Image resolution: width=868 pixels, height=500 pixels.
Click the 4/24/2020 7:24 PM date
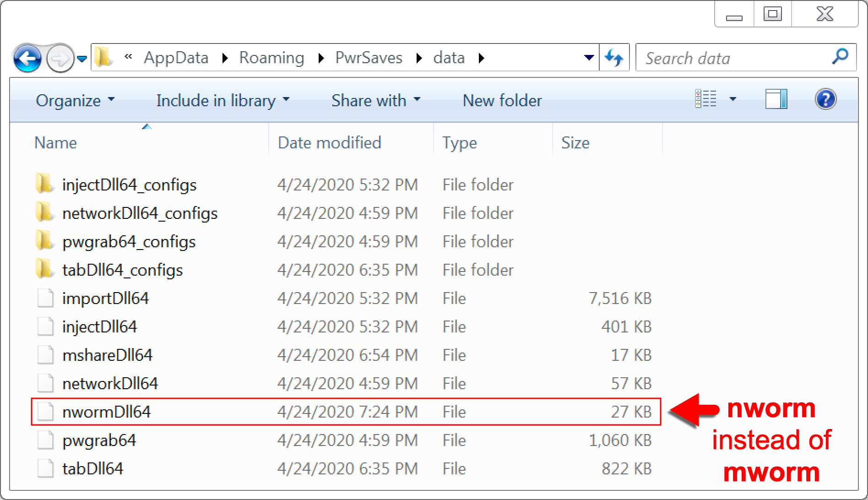348,412
